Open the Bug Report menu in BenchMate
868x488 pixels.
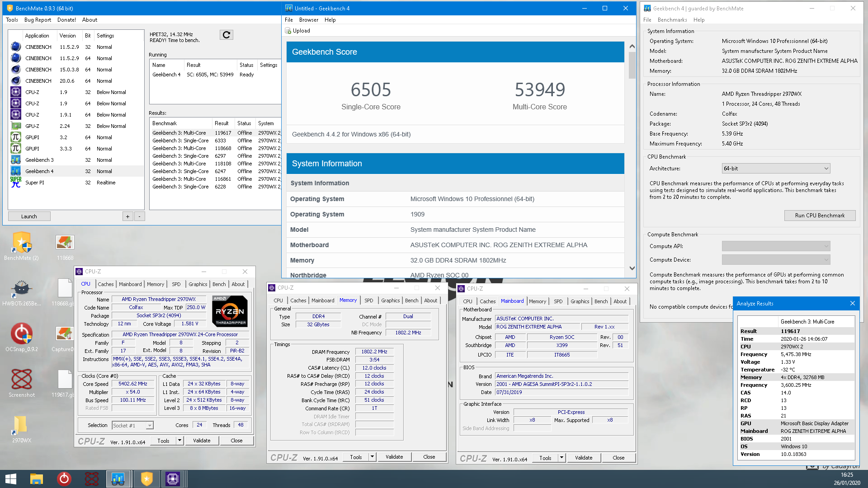[x=38, y=20]
